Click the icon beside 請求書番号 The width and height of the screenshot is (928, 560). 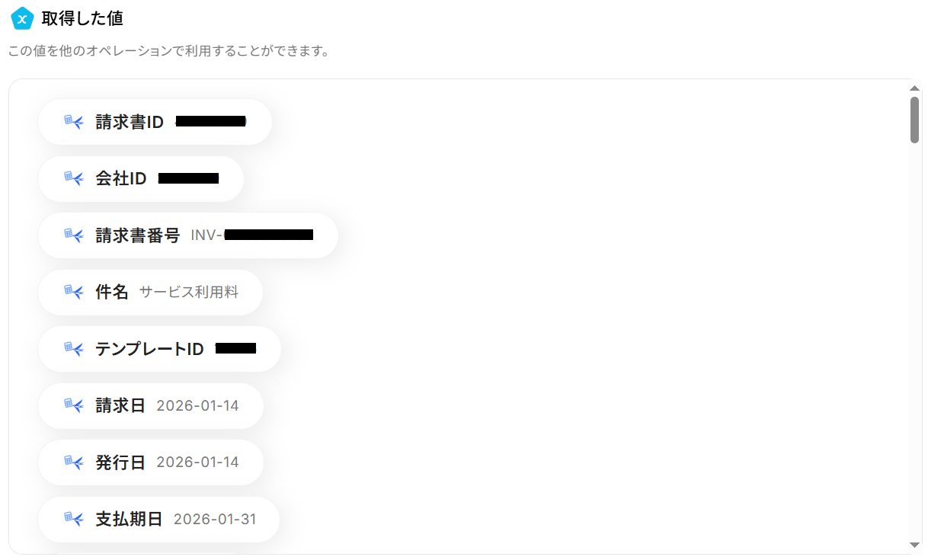(73, 235)
